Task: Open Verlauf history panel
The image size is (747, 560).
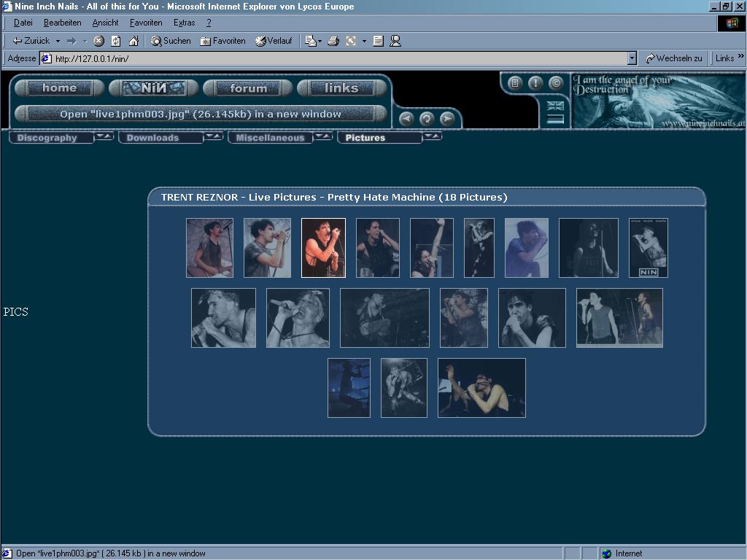Action: [274, 41]
